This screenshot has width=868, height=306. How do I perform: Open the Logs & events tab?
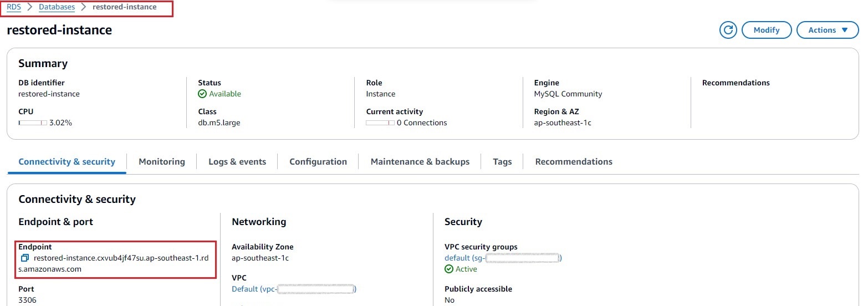237,162
